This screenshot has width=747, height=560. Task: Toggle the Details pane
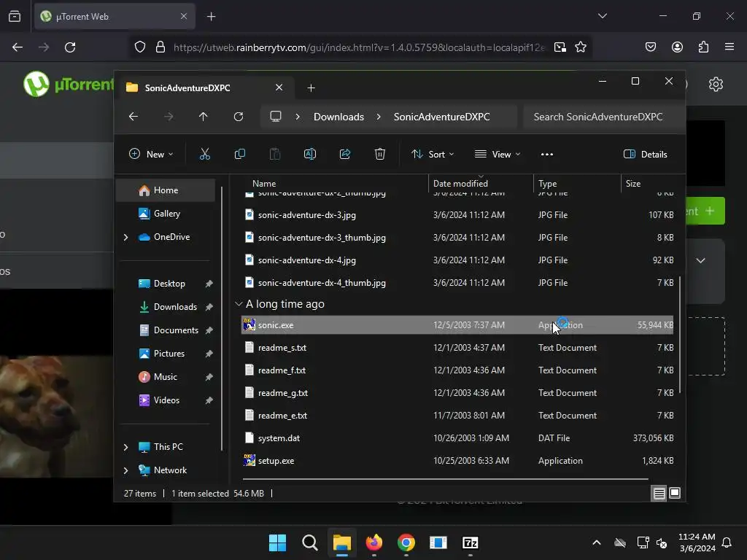[646, 155]
